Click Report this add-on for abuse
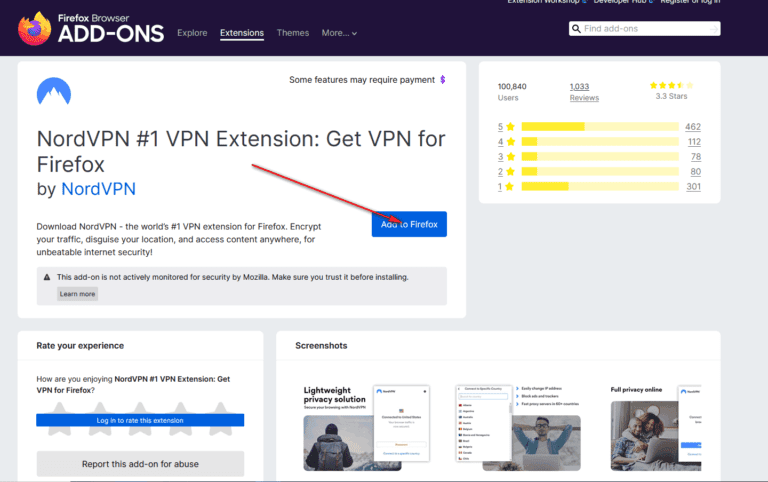768x482 pixels. (x=140, y=464)
